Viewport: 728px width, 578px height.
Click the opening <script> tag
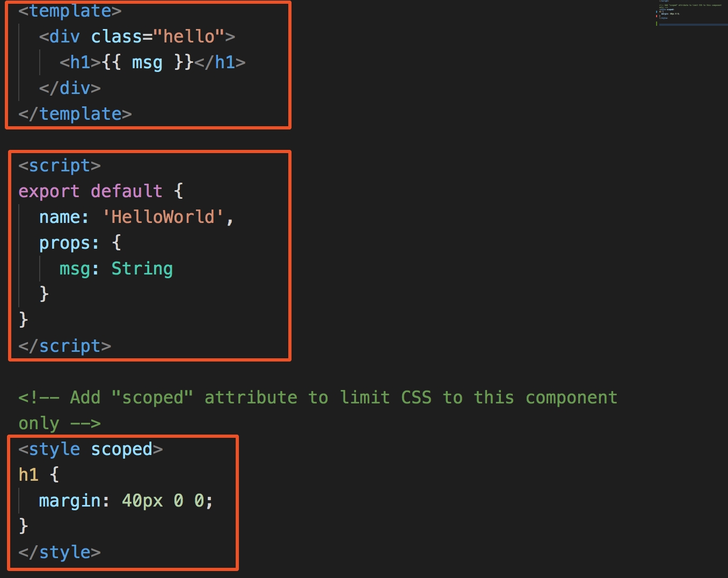(60, 165)
